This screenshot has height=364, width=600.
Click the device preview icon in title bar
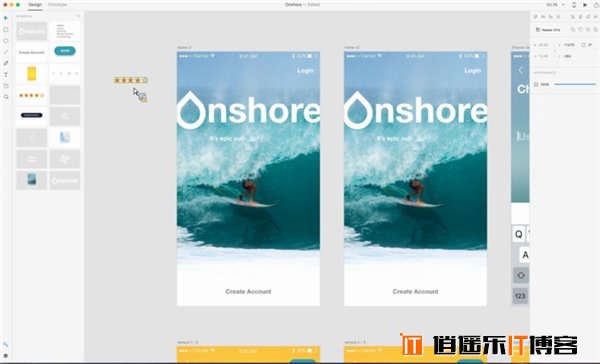tap(574, 5)
